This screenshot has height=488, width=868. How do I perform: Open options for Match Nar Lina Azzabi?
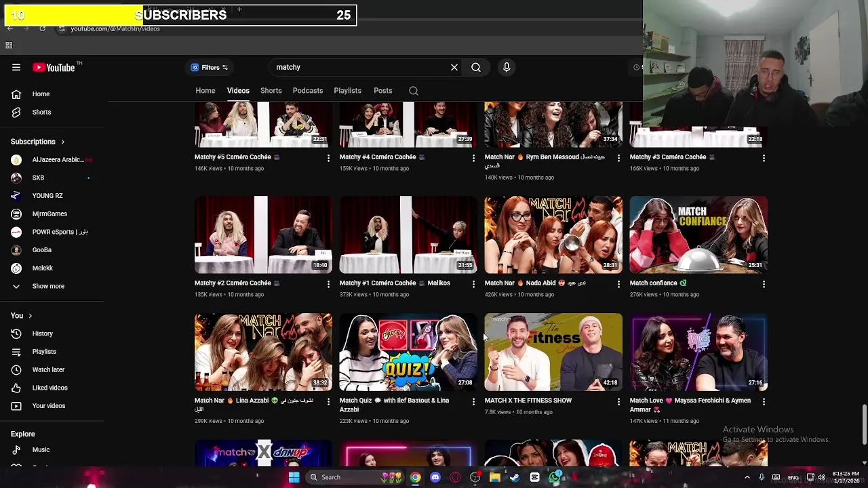(328, 401)
